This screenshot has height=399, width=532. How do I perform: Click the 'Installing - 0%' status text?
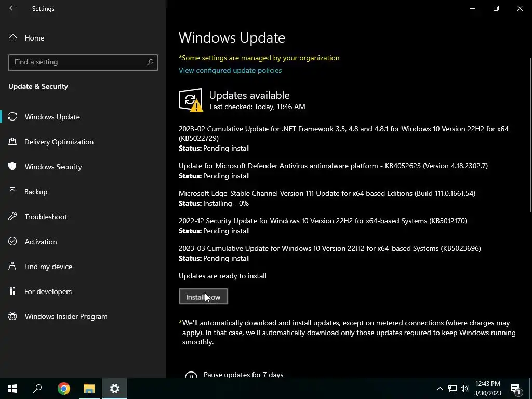pyautogui.click(x=226, y=203)
